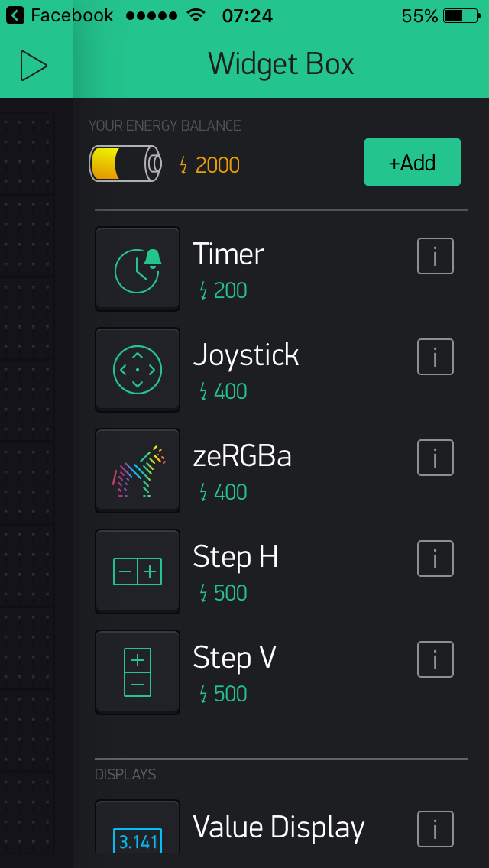The width and height of the screenshot is (489, 868).
Task: Open info for the Timer widget
Action: [x=435, y=256]
